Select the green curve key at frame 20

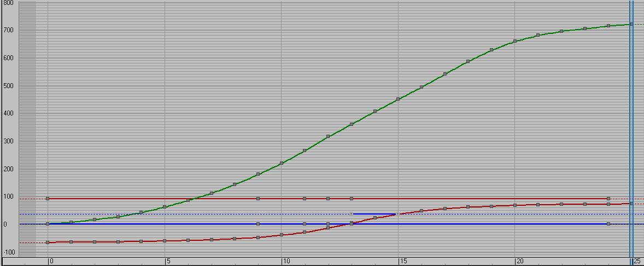pyautogui.click(x=515, y=41)
